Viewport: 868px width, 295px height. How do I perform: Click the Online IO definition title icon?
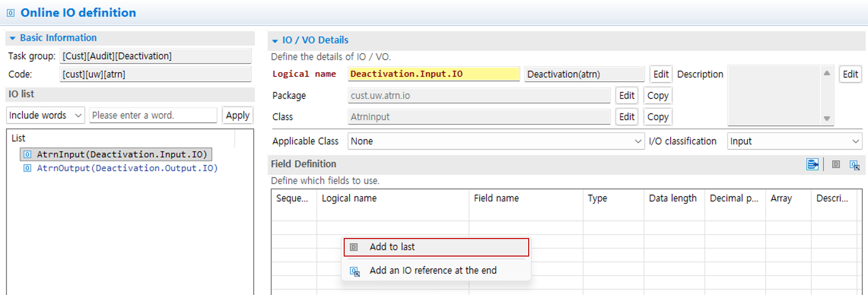[x=10, y=13]
